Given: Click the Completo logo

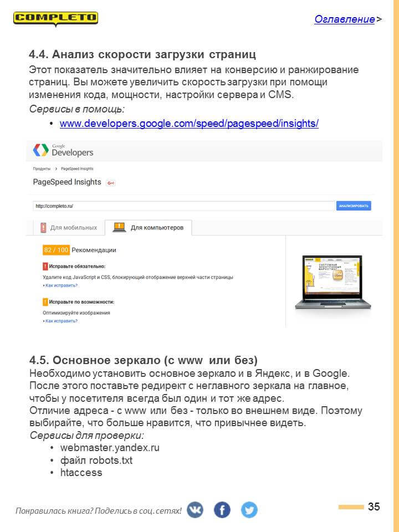Looking at the screenshot, I should pos(55,19).
